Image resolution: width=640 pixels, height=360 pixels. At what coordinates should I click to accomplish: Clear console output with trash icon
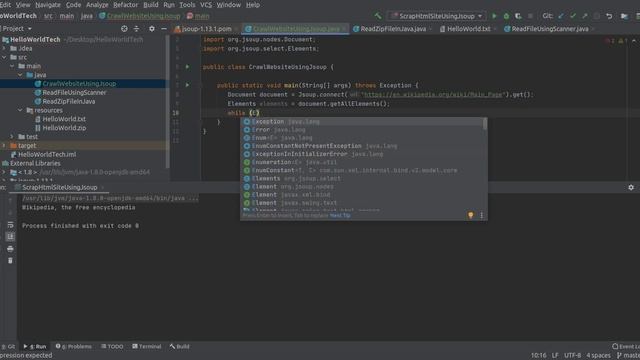click(10, 260)
